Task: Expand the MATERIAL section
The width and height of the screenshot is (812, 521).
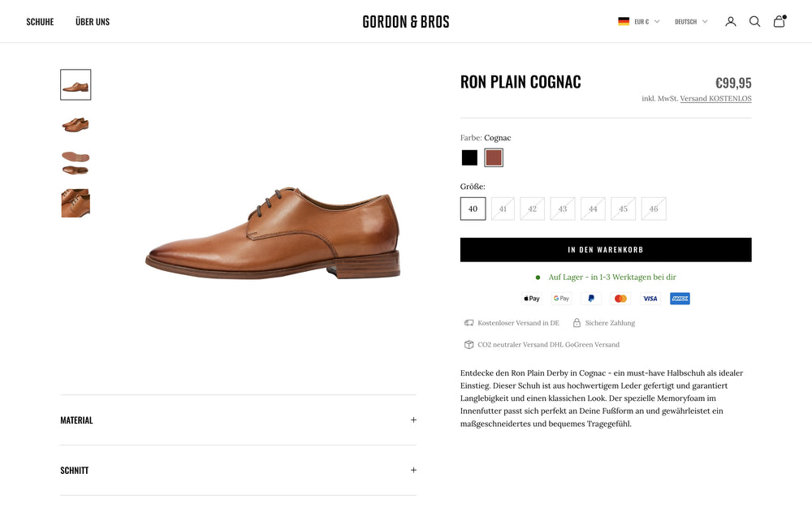Action: click(x=238, y=420)
